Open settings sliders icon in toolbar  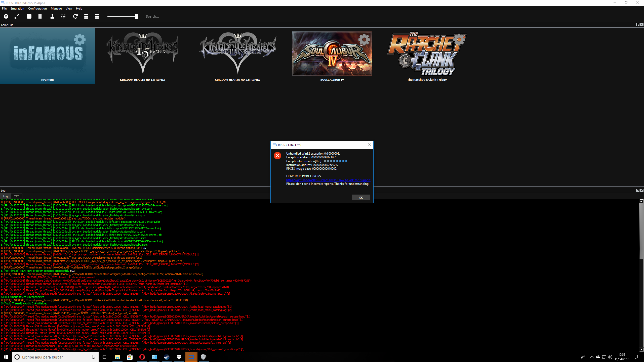(x=63, y=16)
